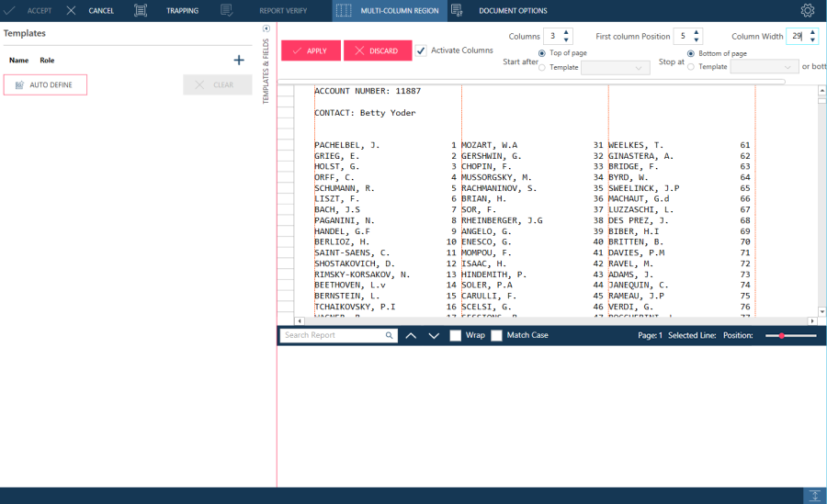Toggle the Activate Columns checkbox
Viewport: 827px width, 504px height.
pos(421,50)
